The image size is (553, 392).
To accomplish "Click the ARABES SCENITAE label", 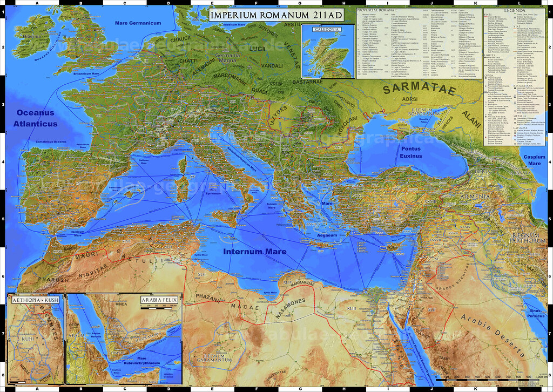I will (x=452, y=278).
